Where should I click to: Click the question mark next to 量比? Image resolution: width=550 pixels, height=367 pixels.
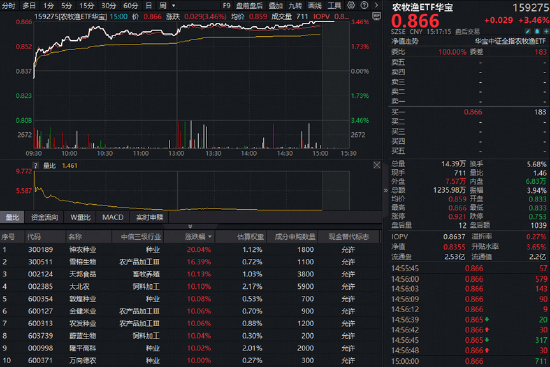[x=35, y=166]
